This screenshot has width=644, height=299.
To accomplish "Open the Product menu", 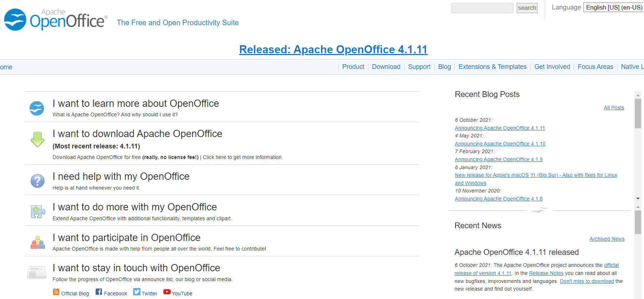I will tap(353, 67).
